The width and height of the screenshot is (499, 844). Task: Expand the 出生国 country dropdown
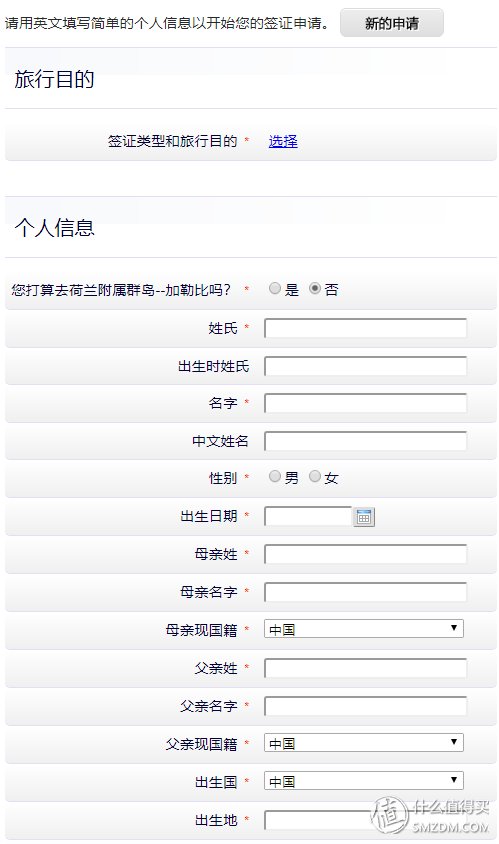[x=364, y=780]
